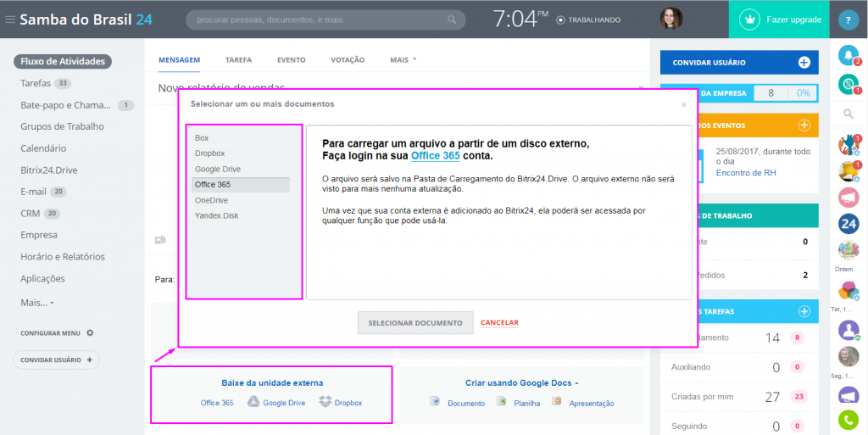The width and height of the screenshot is (868, 435).
Task: Add event with the orange panel plus icon
Action: 804,125
